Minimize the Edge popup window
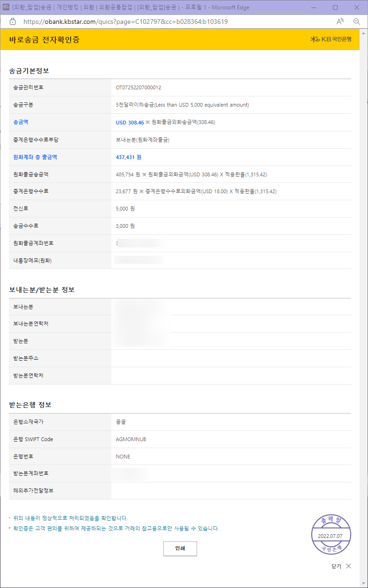 click(x=313, y=7)
